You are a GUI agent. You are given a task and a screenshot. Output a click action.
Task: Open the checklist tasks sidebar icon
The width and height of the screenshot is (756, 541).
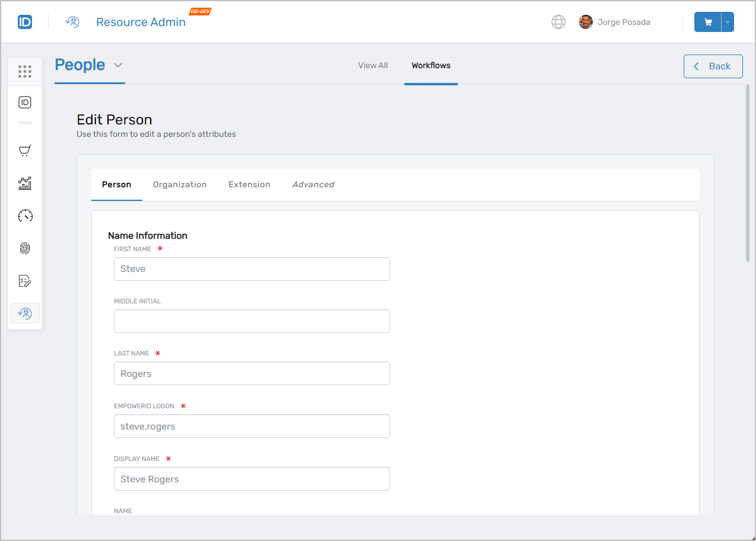click(x=25, y=281)
